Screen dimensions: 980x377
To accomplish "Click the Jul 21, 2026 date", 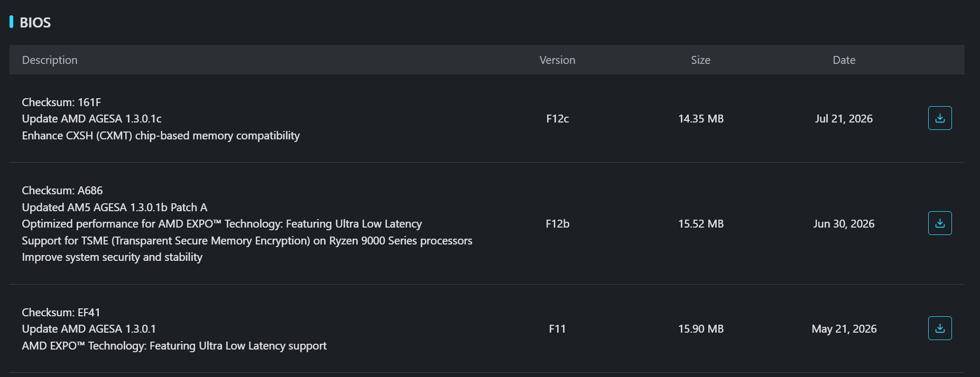I will pyautogui.click(x=844, y=119).
